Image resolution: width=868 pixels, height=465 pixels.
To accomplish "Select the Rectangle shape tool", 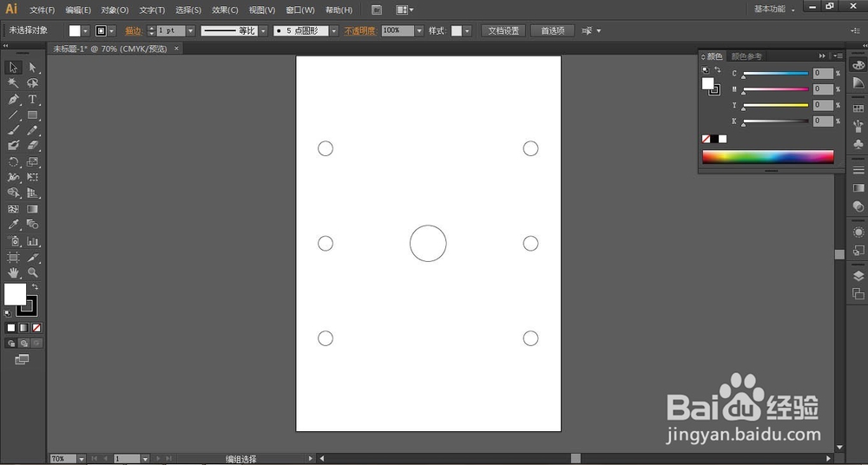I will (33, 115).
